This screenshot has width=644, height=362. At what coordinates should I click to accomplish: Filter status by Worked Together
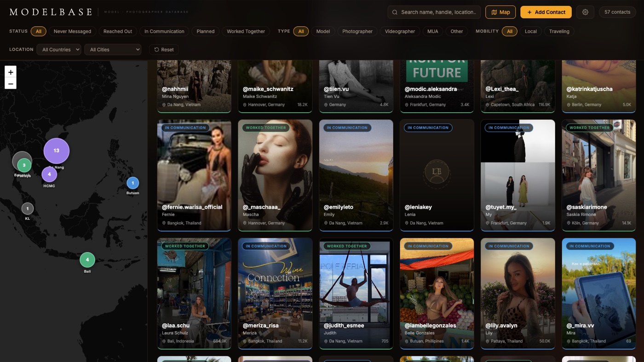pyautogui.click(x=246, y=31)
